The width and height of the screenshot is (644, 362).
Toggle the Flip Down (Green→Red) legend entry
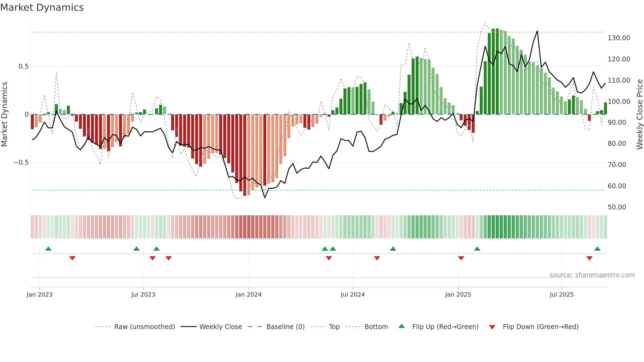534,327
